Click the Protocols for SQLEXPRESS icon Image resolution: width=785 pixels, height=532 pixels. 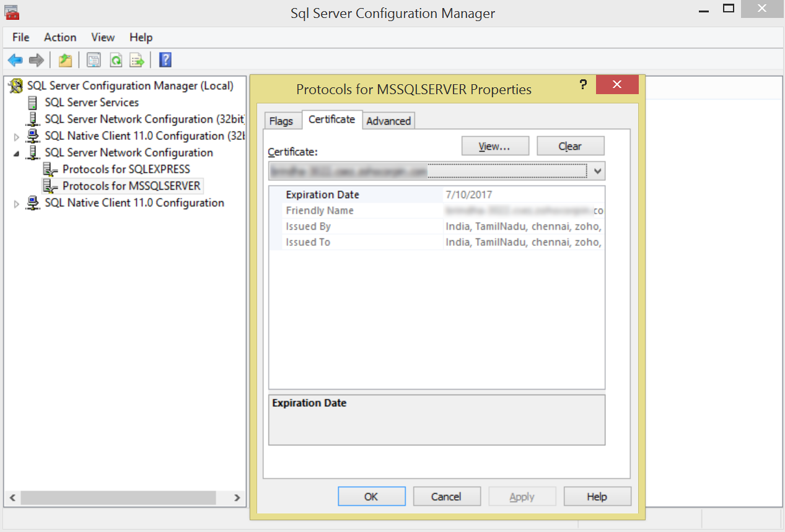[x=50, y=169]
